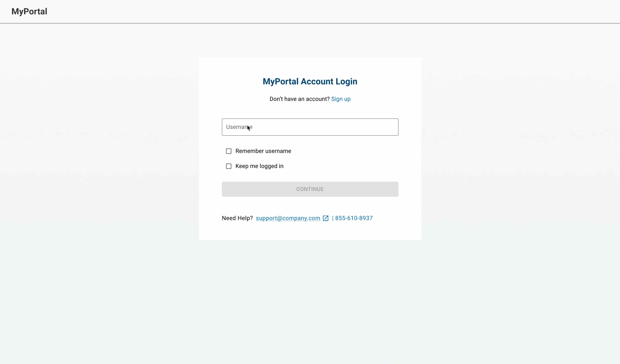Click the page background below login card
The height and width of the screenshot is (364, 620).
click(310, 295)
